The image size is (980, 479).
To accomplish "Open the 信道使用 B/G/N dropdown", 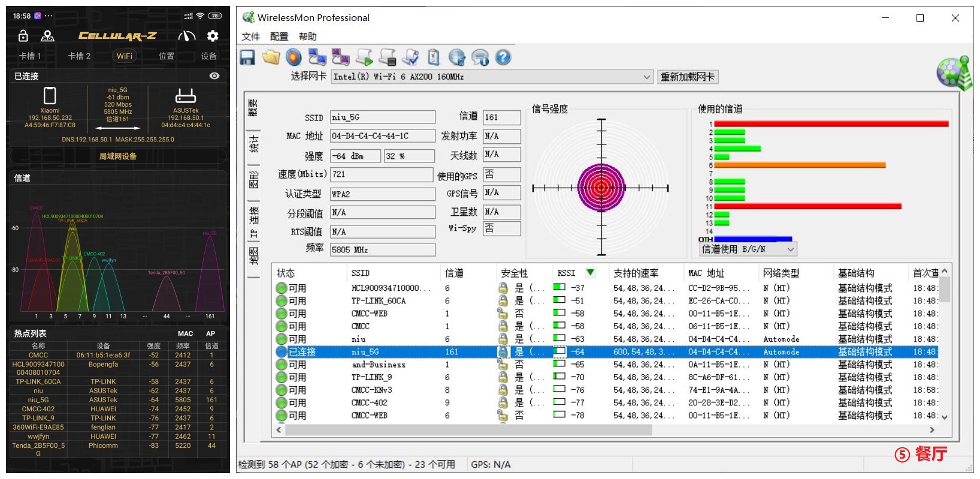I will (x=790, y=249).
